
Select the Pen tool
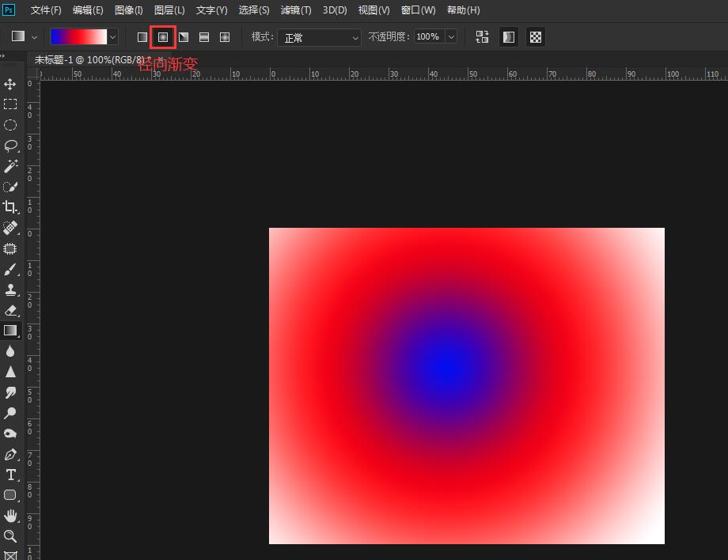(x=10, y=454)
